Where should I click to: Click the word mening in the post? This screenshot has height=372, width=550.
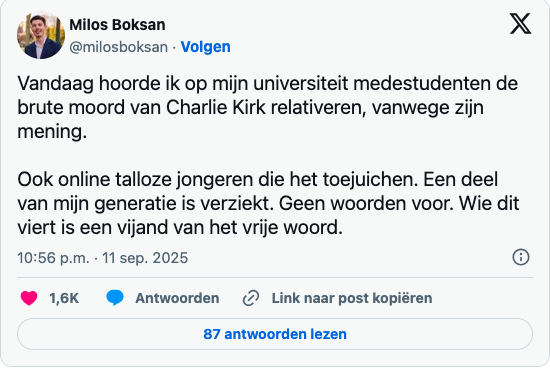click(52, 132)
